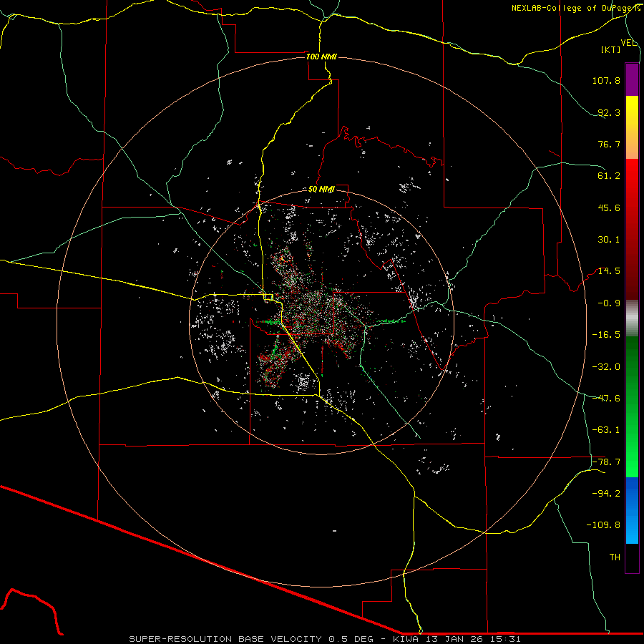
Task: Click the VEL label above the color scale
Action: [x=629, y=42]
